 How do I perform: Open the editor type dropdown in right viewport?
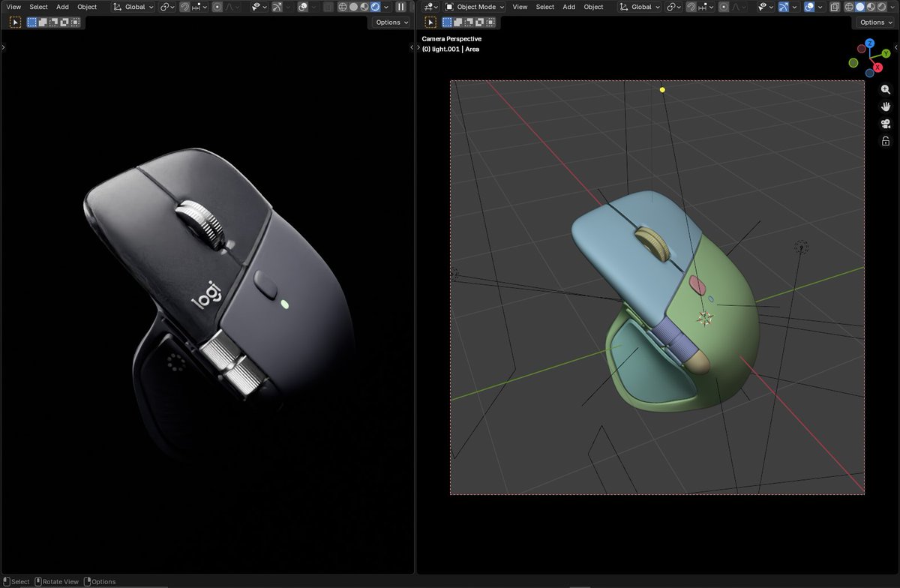pyautogui.click(x=430, y=7)
